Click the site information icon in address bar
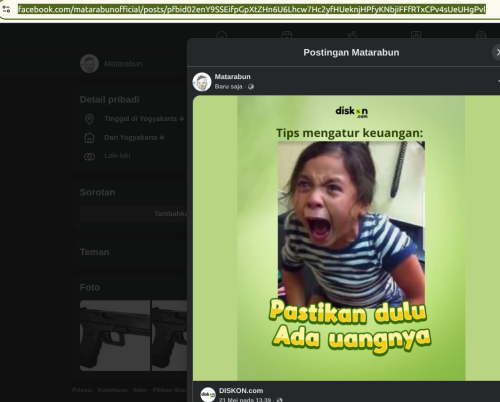 coord(6,9)
